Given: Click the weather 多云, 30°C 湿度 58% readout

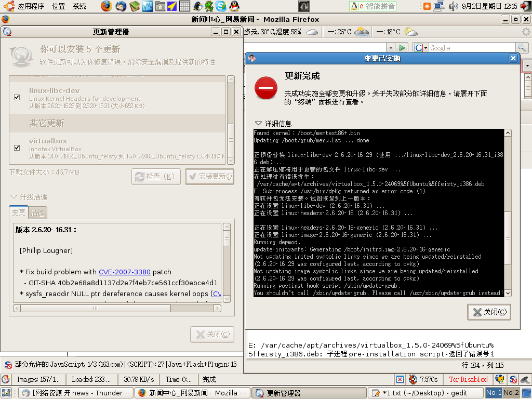Looking at the screenshot, I should tap(272, 32).
